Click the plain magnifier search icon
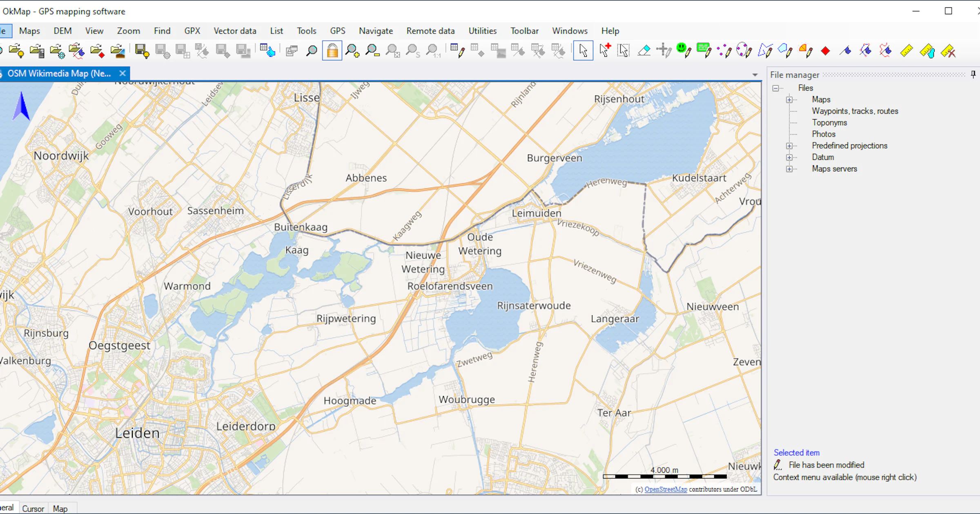The width and height of the screenshot is (980, 514). pyautogui.click(x=312, y=51)
